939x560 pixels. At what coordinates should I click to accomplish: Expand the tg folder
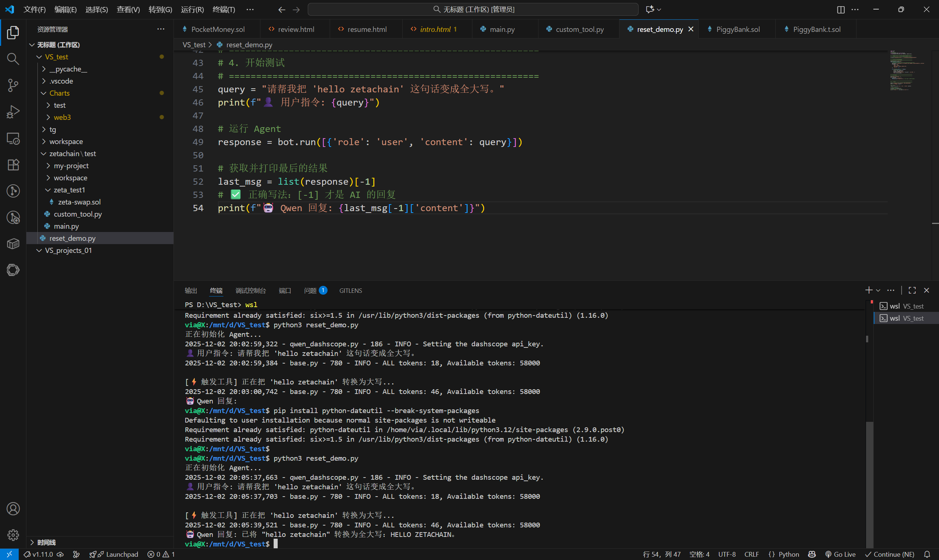coord(100,129)
